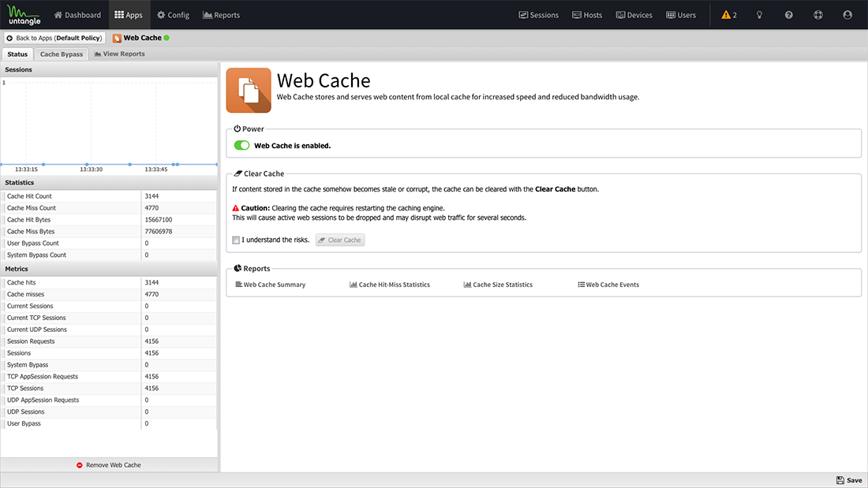
Task: Open the Web Cache Events report
Action: coord(608,285)
